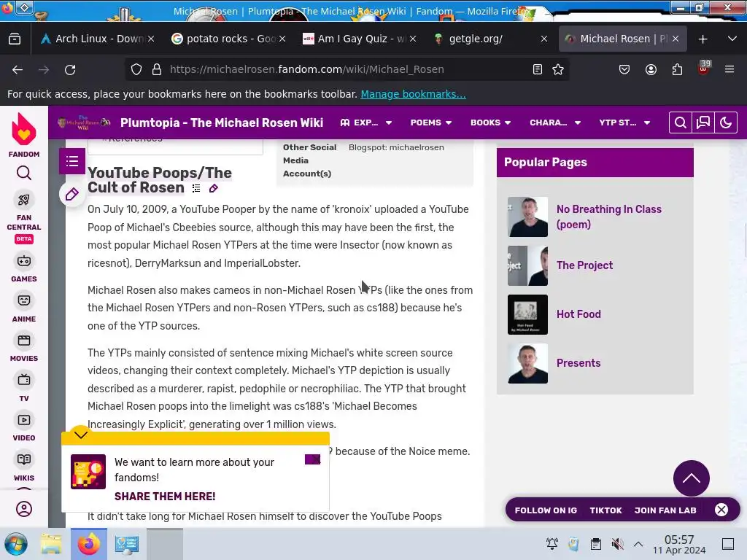The width and height of the screenshot is (747, 560).
Task: Click Follow on IG link
Action: tap(546, 510)
